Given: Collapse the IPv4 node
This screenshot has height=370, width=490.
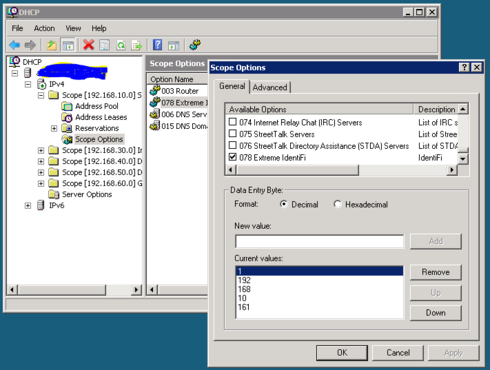Looking at the screenshot, I should tap(28, 84).
